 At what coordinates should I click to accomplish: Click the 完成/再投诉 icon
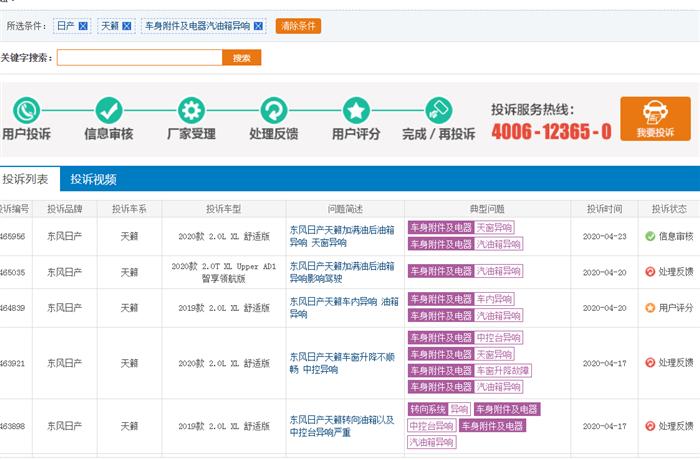tap(439, 110)
